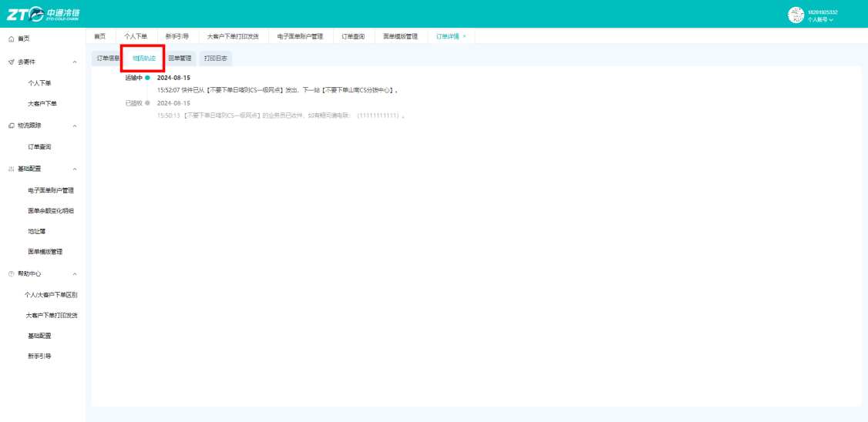
Task: Click the 物流跟踪 section icon
Action: coord(11,126)
